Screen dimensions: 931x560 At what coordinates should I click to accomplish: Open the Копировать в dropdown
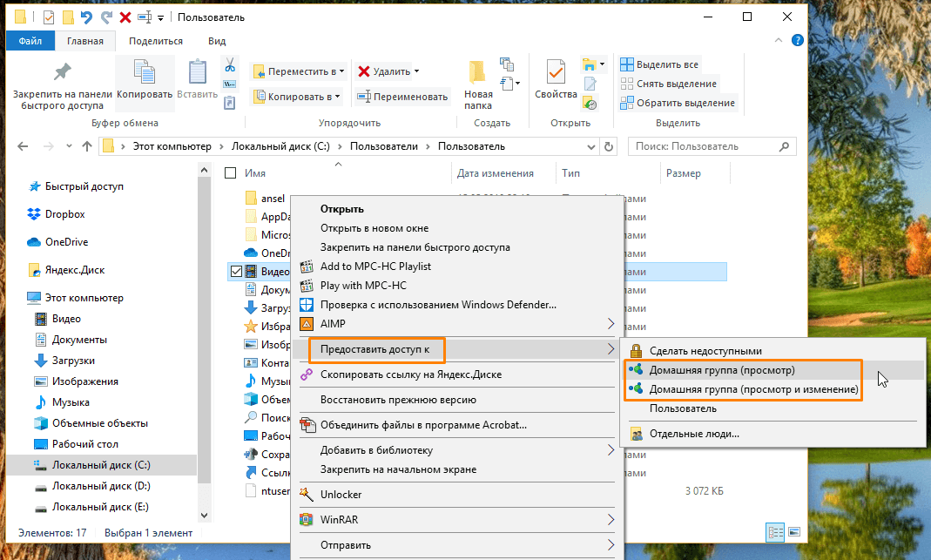pos(297,96)
